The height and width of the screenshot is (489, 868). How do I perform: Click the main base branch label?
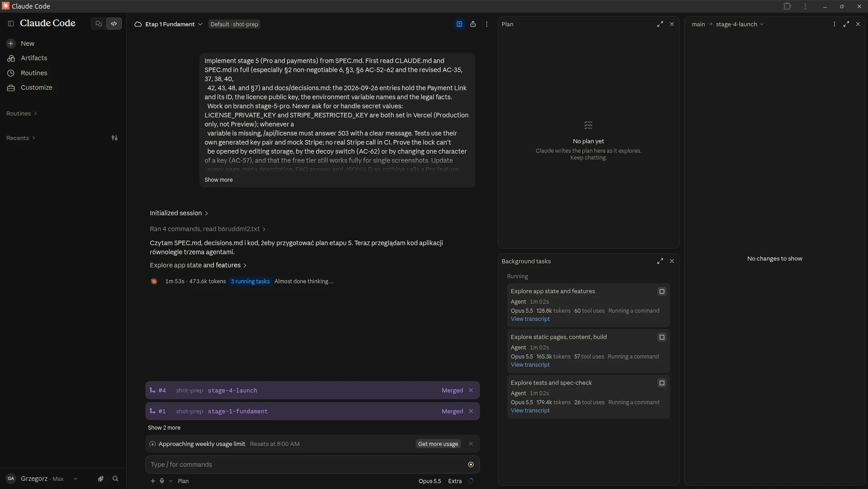point(698,24)
